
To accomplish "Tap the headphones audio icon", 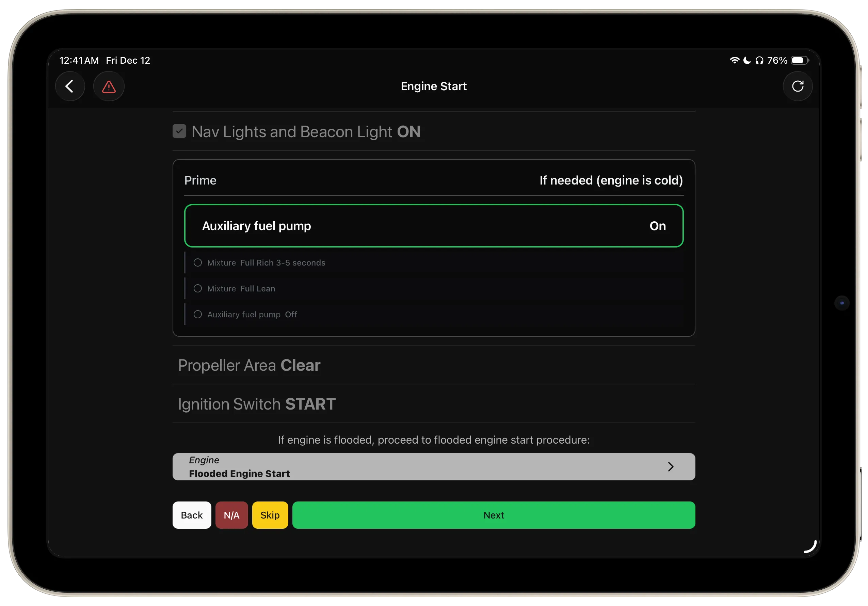I will (x=759, y=60).
